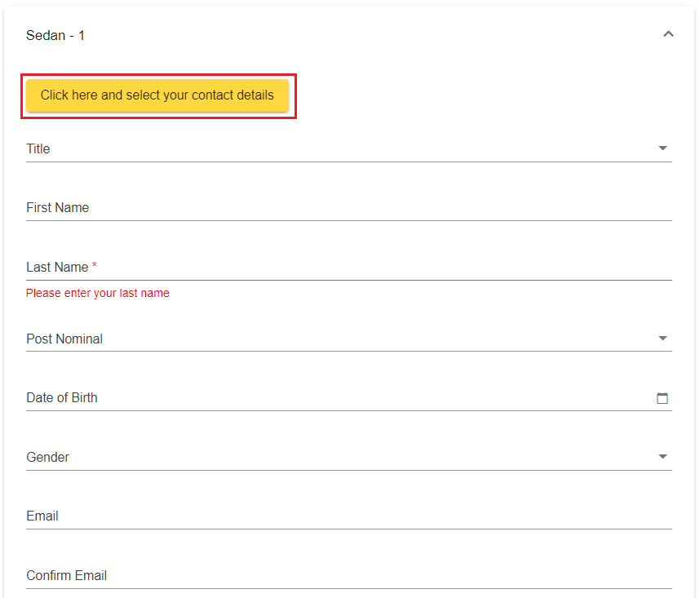Viewport: 700px width, 598px height.
Task: Click the Sedan - 1 panel title
Action: click(55, 35)
